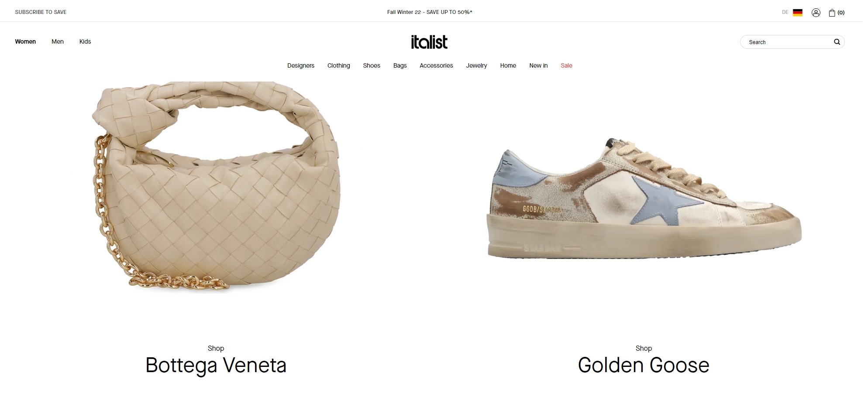Click the user account icon
Screen dimensions: 868x397
click(816, 13)
